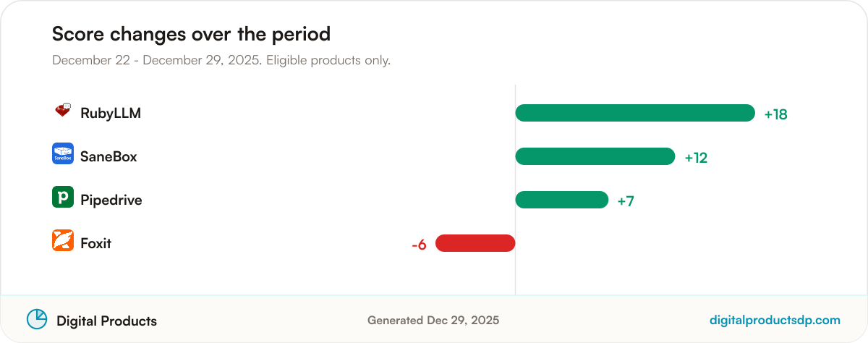Viewport: 868px width, 343px height.
Task: Open the digitalproductsdp.com link
Action: click(x=775, y=320)
